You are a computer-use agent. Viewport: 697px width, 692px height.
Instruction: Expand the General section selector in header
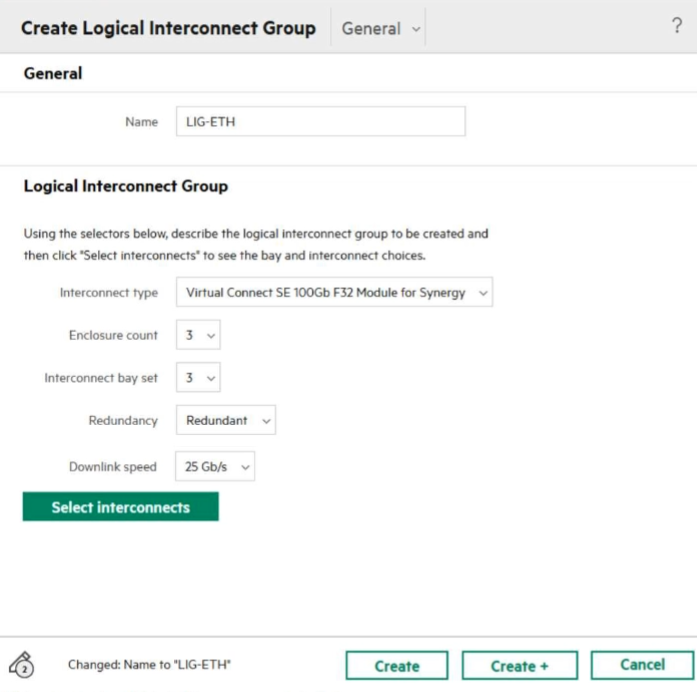381,29
